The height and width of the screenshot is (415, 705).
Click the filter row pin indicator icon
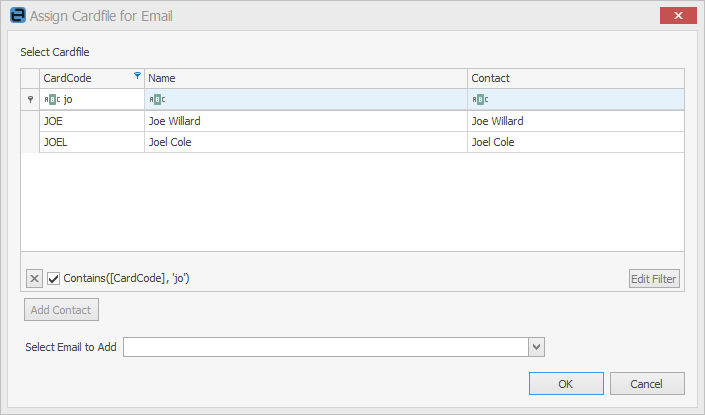(30, 99)
